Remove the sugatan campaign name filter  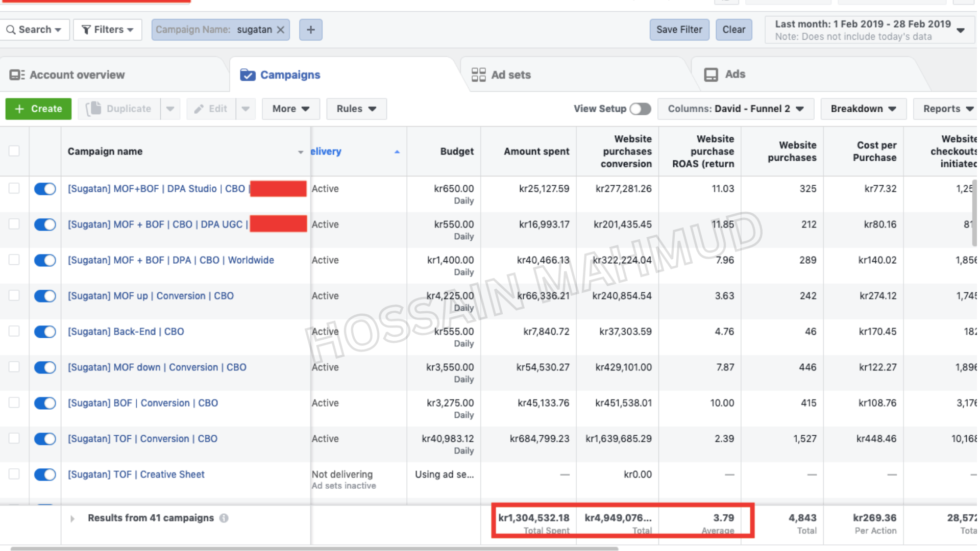pyautogui.click(x=280, y=30)
